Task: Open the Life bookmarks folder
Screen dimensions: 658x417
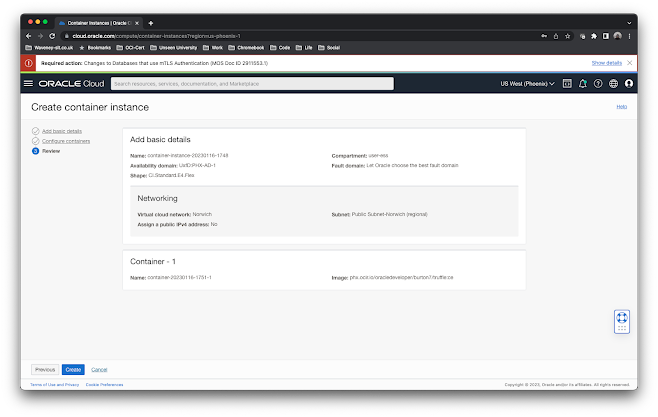Action: tap(304, 48)
